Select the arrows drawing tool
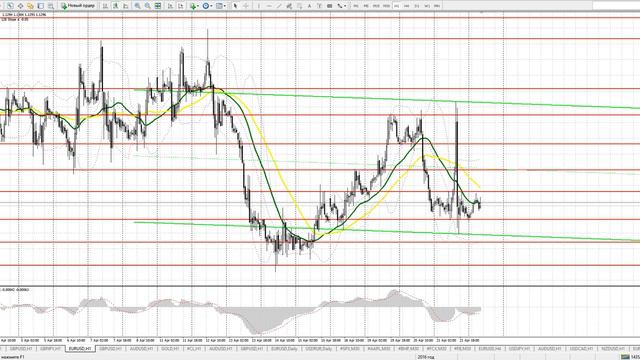Viewport: 640px width, 360px height. [340, 6]
